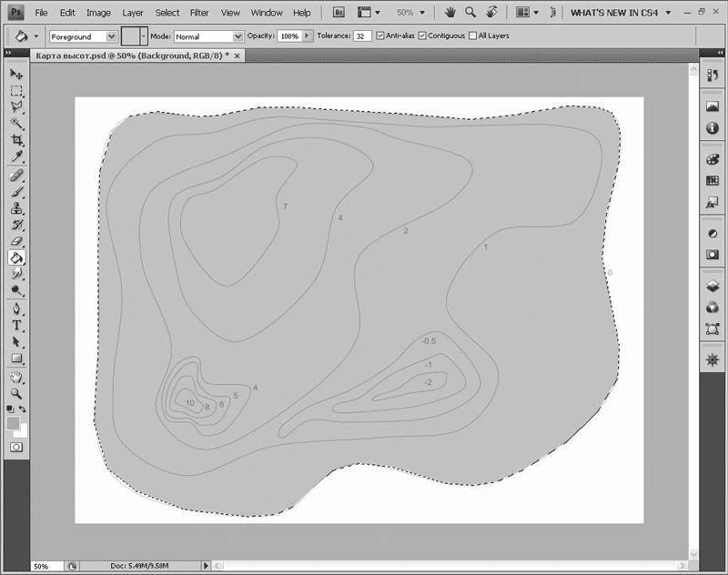Click the foreground color swatch
Image resolution: width=728 pixels, height=575 pixels.
pyautogui.click(x=13, y=424)
